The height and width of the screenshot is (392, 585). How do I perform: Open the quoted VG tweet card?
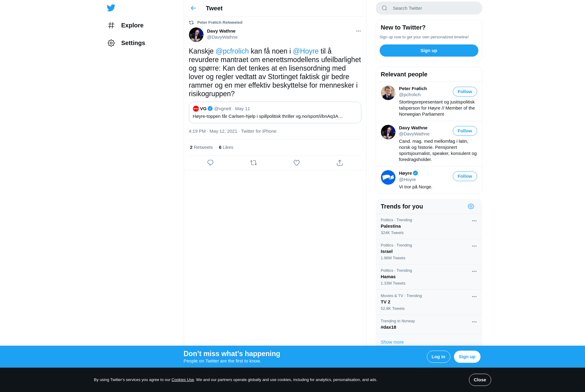(275, 112)
